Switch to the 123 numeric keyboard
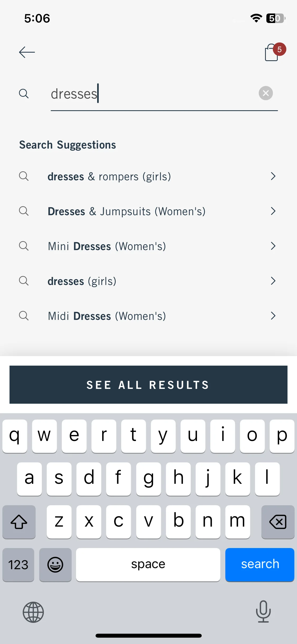Viewport: 297px width, 644px height. point(18,565)
